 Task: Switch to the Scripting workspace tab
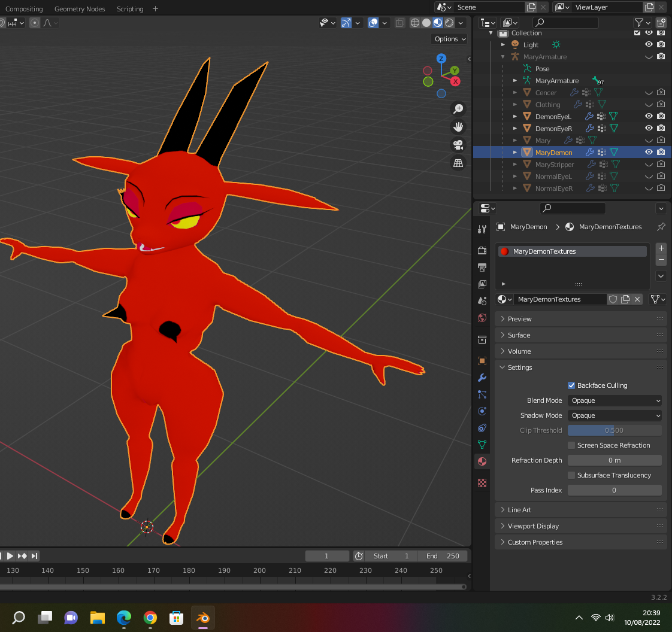pos(130,9)
